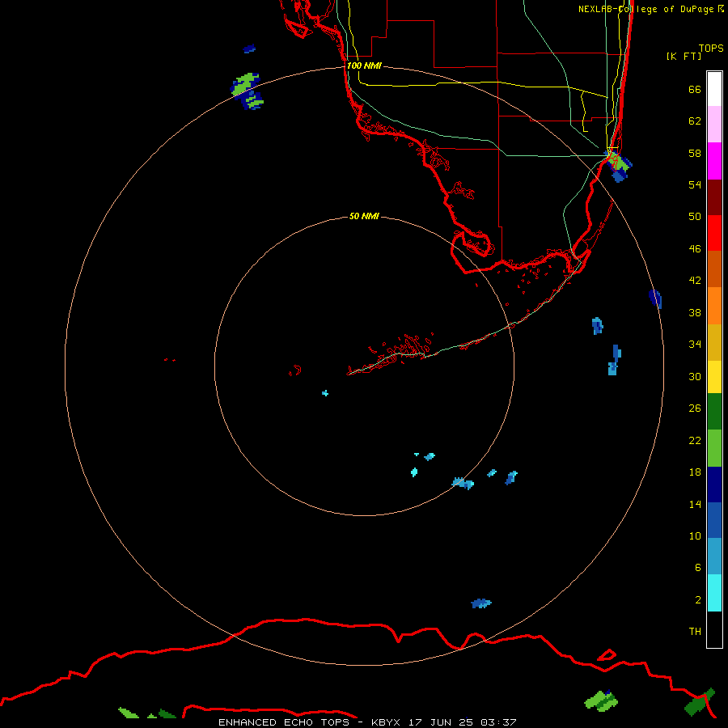Click the dark red legend color band
The image size is (728, 728).
click(714, 197)
